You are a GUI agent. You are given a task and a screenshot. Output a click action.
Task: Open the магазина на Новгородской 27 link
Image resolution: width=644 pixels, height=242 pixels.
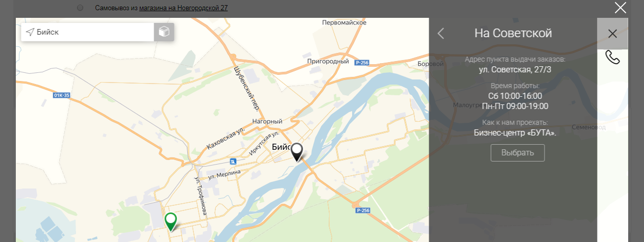coord(184,8)
